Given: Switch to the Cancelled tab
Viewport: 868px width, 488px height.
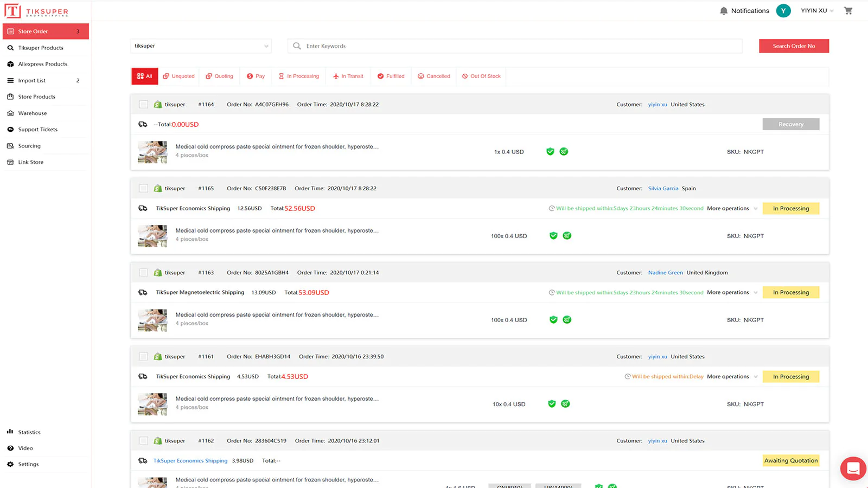Looking at the screenshot, I should [433, 76].
